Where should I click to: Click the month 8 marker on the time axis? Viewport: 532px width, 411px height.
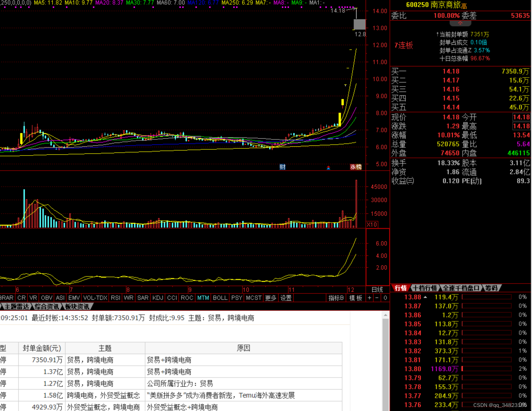[x=128, y=289]
